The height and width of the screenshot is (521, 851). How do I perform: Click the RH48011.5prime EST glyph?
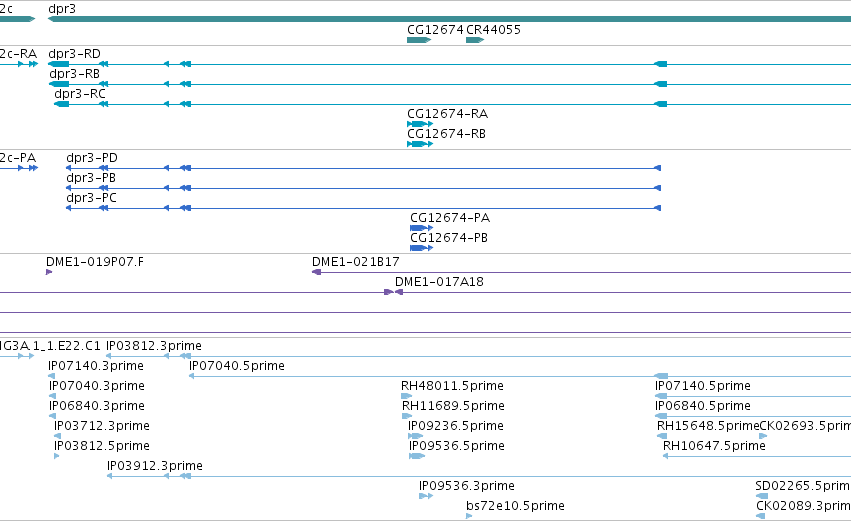407,396
